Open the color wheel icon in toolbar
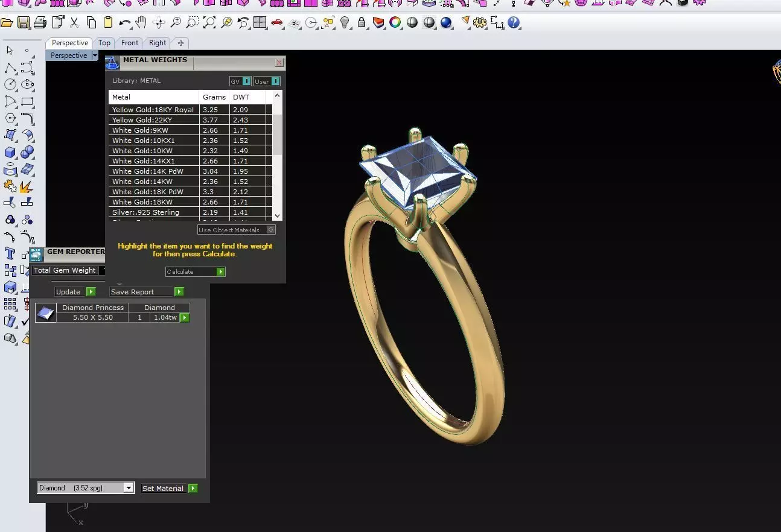 (395, 23)
